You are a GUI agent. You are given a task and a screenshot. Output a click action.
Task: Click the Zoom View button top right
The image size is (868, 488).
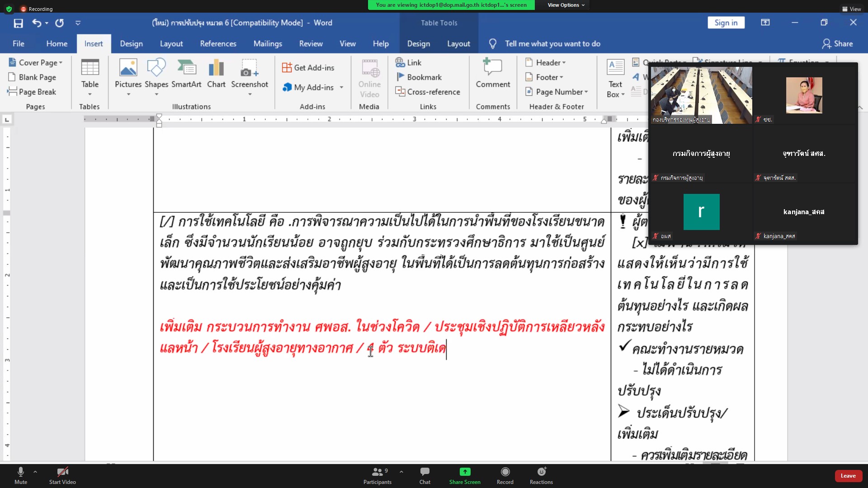(851, 9)
